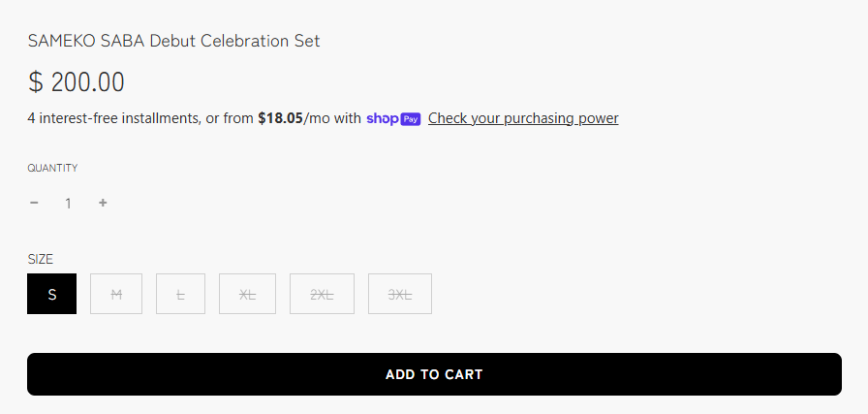
Task: Click the $ 200.00 price text
Action: [77, 82]
